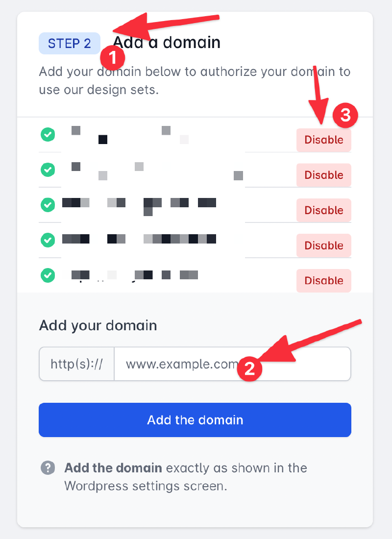Image resolution: width=392 pixels, height=539 pixels.
Task: Select the green verified icon on the second row
Action: click(48, 170)
